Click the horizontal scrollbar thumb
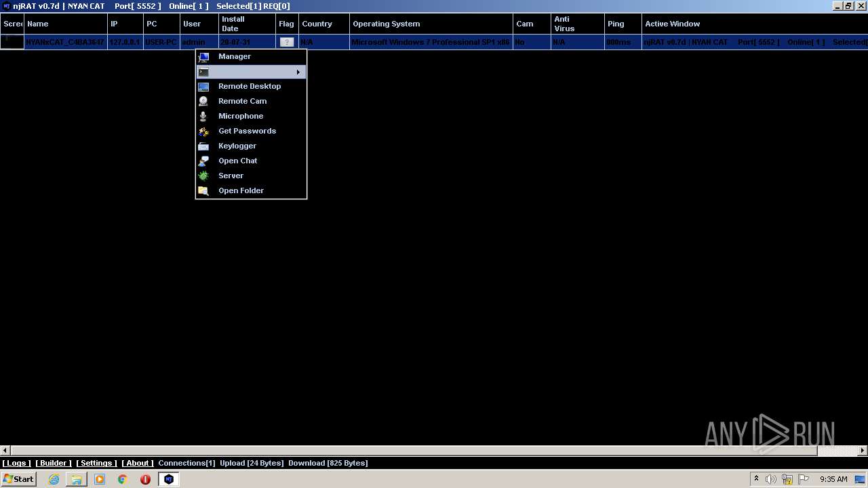Image resolution: width=868 pixels, height=488 pixels. click(x=414, y=450)
